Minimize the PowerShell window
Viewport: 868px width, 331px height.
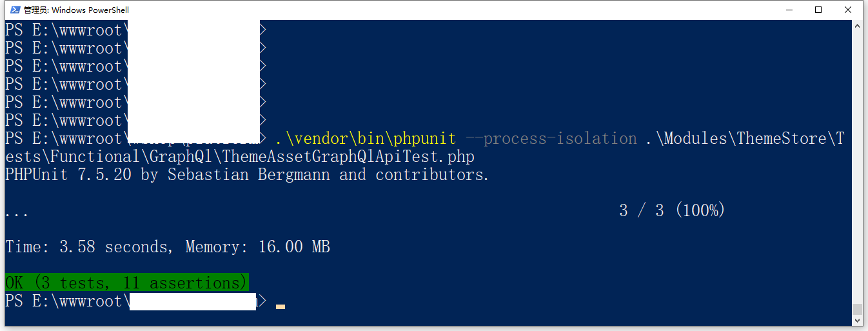(789, 10)
